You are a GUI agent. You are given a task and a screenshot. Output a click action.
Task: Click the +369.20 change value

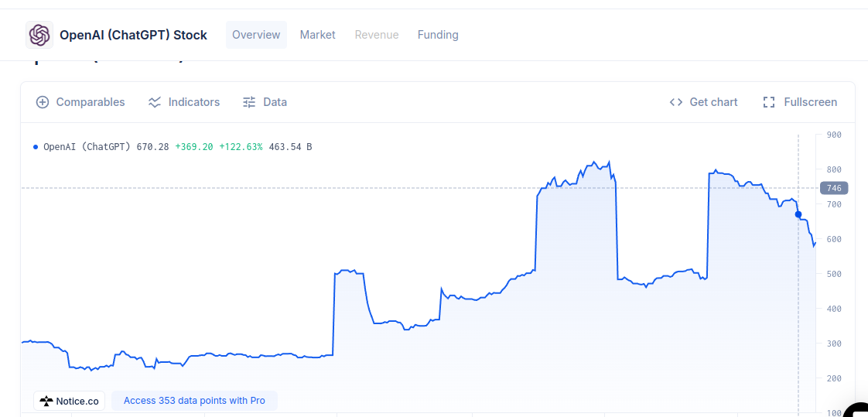click(x=193, y=147)
